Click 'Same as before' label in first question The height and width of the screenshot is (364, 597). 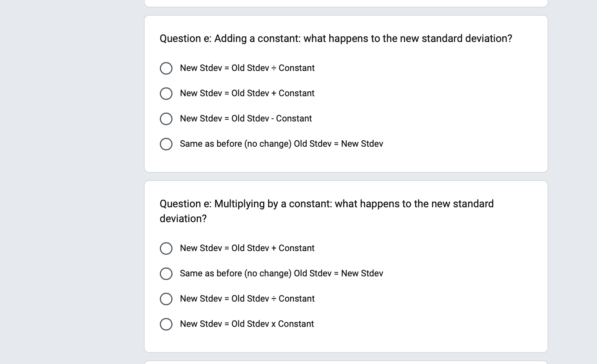281,144
